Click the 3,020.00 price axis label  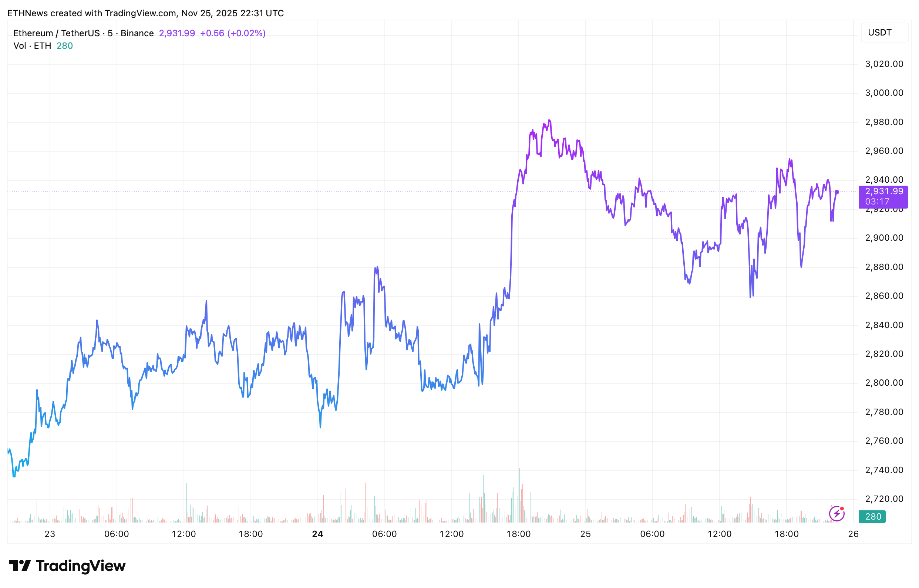[x=884, y=64]
